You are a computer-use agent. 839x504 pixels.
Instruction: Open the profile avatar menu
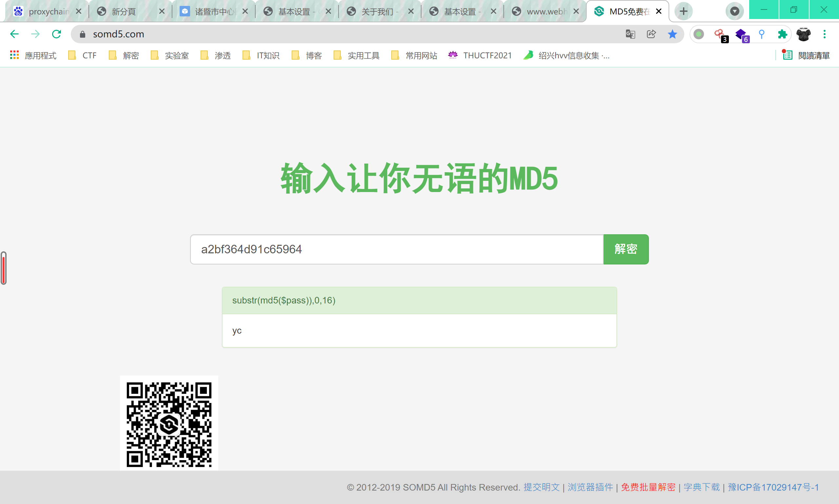803,34
